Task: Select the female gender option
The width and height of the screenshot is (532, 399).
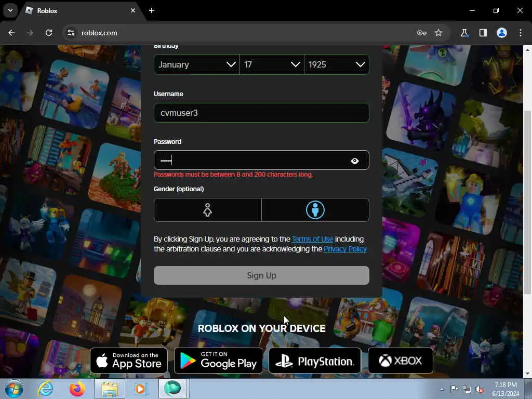Action: pos(207,210)
